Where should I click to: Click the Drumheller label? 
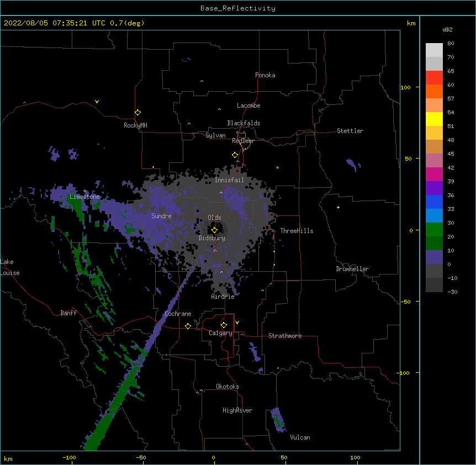(x=352, y=269)
